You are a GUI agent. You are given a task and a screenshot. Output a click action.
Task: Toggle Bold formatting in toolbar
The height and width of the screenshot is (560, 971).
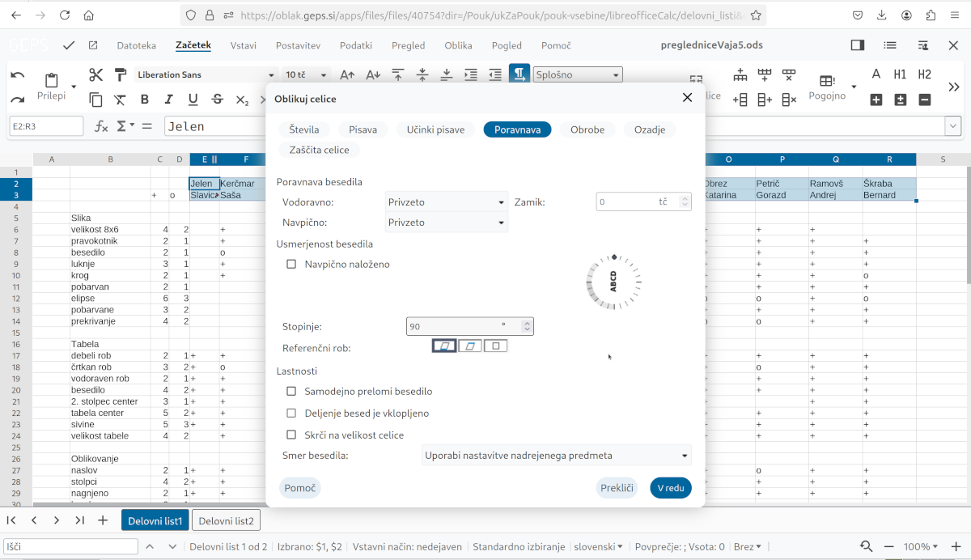click(145, 100)
